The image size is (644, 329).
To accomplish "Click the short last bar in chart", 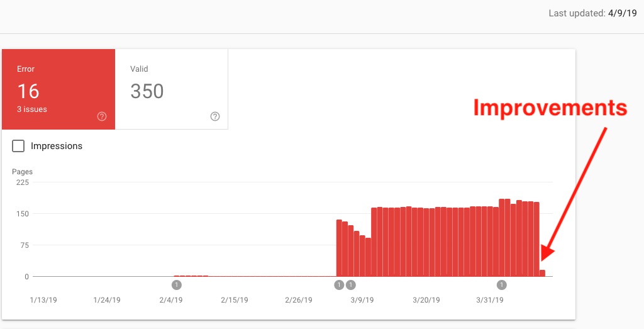I will (542, 273).
